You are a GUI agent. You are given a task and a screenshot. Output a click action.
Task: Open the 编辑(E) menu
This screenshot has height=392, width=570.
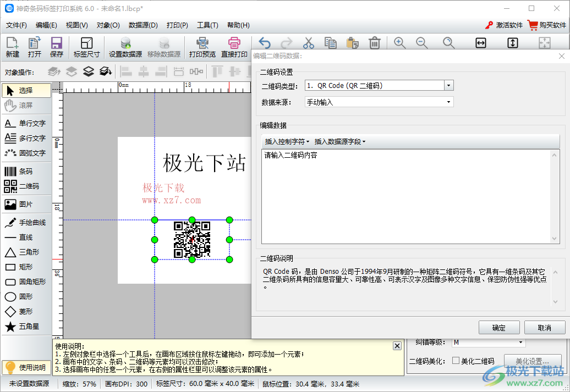tap(46, 25)
